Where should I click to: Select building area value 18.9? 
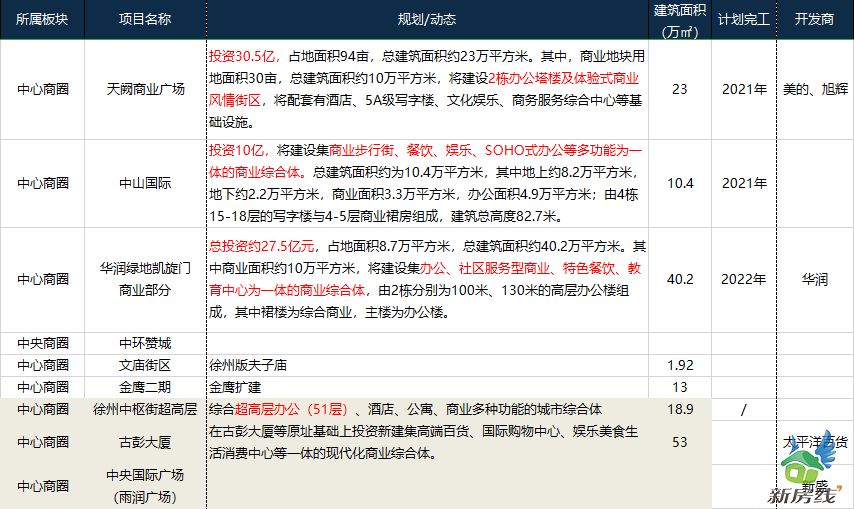click(x=680, y=409)
